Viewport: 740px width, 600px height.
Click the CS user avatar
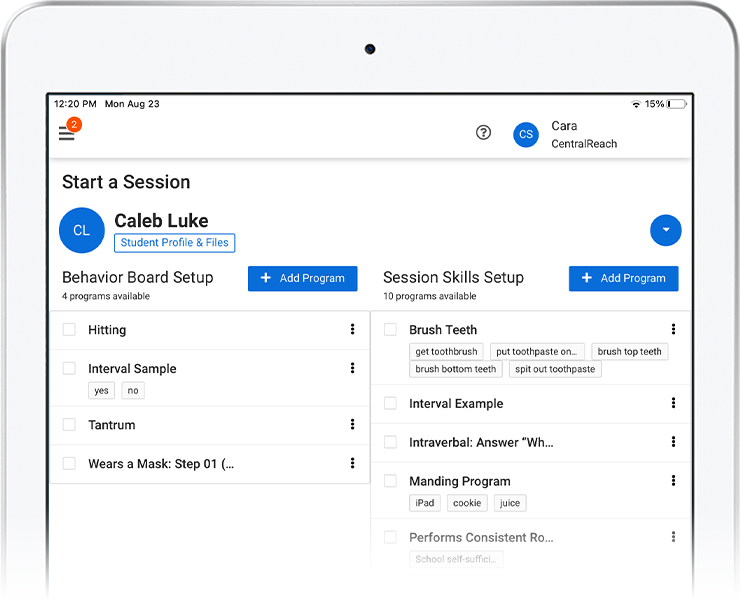click(x=526, y=135)
